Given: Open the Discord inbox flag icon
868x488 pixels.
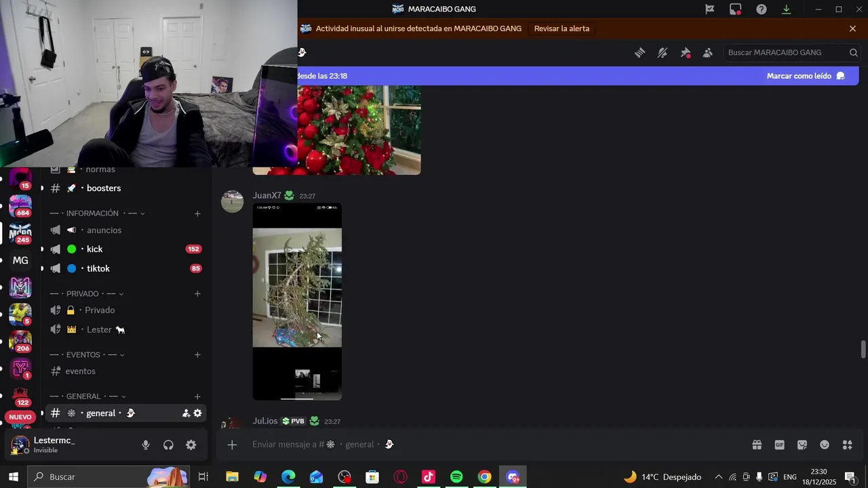Looking at the screenshot, I should [709, 9].
